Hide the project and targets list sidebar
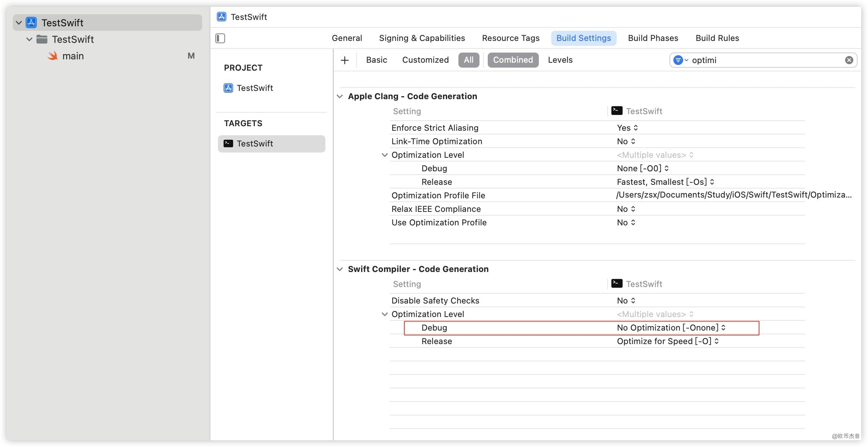The height and width of the screenshot is (447, 868). click(x=220, y=38)
